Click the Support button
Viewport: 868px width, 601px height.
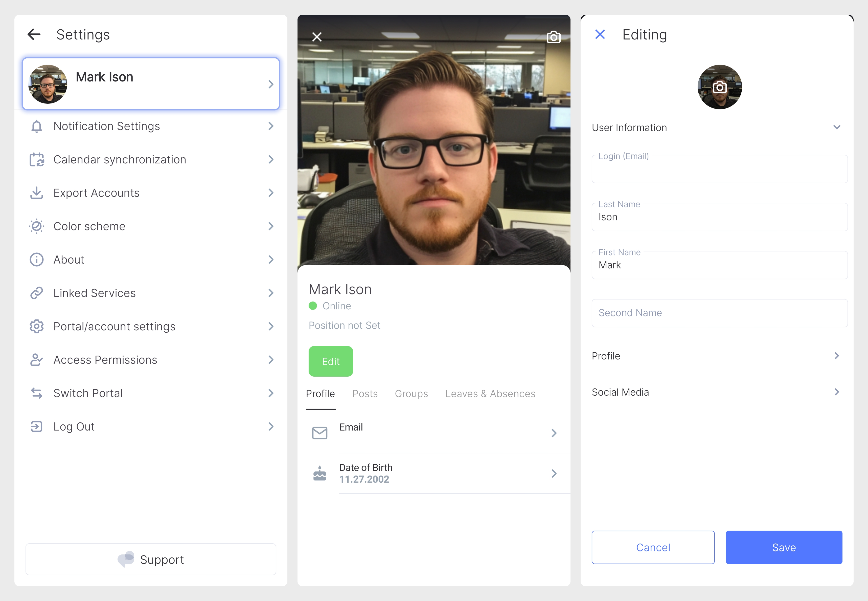151,559
